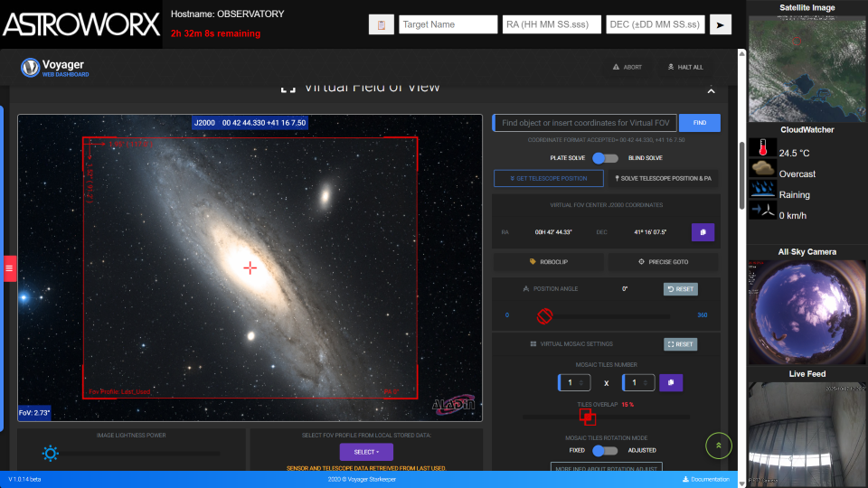Click the Voyager Web Dashboard logo

point(54,68)
